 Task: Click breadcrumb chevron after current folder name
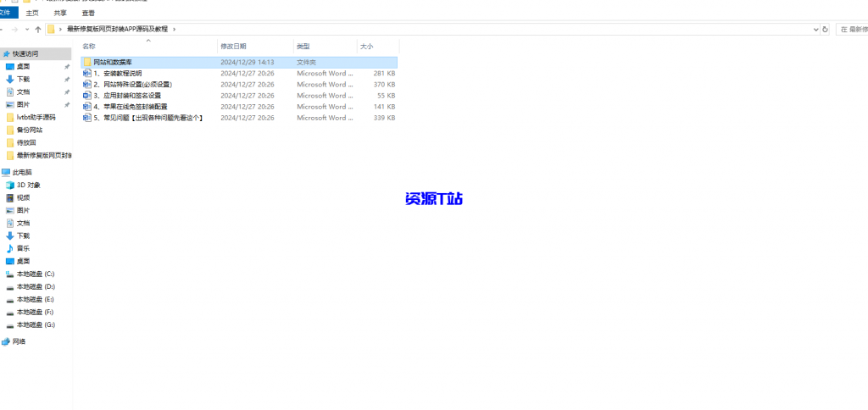[175, 30]
